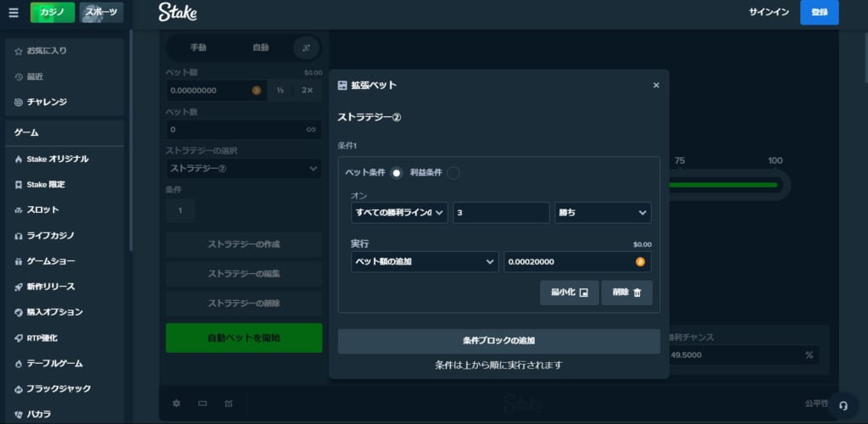Click the flame icon beside Stake オリジナル
The width and height of the screenshot is (868, 424).
pyautogui.click(x=19, y=159)
